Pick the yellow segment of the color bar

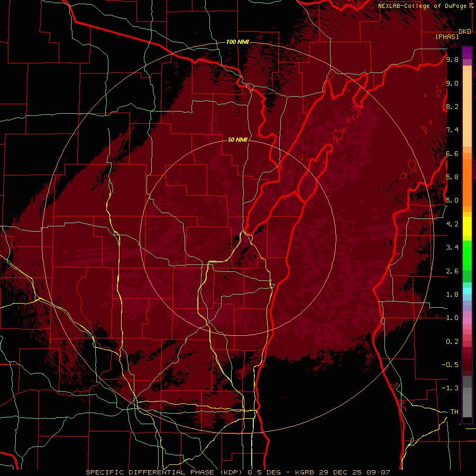[x=467, y=226]
